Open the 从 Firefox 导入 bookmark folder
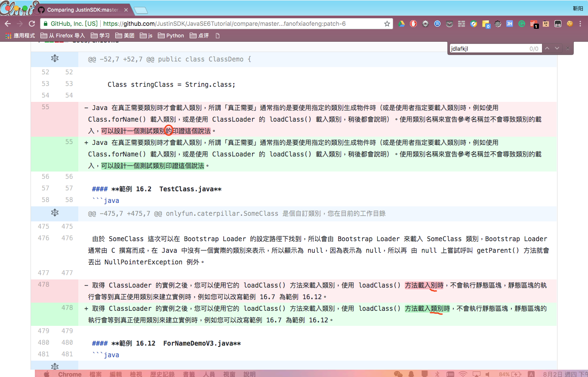The height and width of the screenshot is (377, 588). pyautogui.click(x=63, y=36)
